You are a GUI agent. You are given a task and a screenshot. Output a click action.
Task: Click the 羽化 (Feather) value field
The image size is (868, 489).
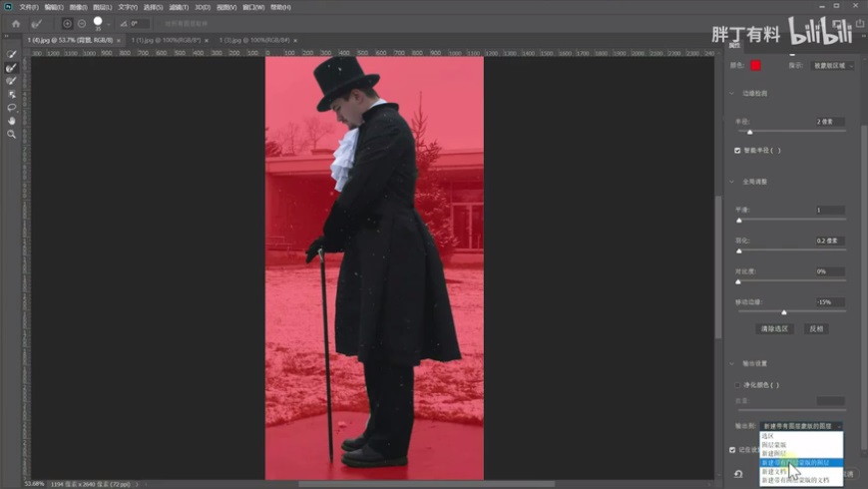829,241
